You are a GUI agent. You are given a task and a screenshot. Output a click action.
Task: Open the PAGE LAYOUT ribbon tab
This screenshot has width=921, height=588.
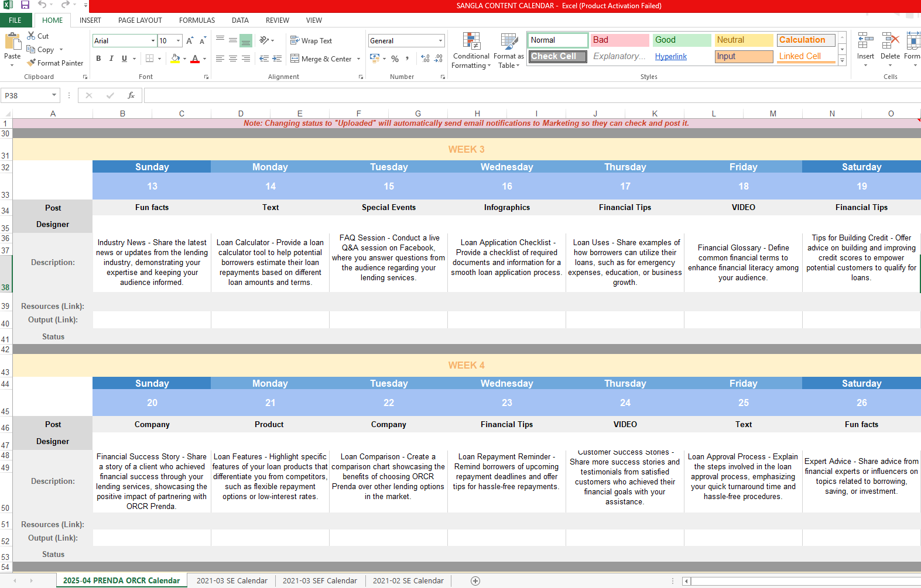[x=140, y=20]
